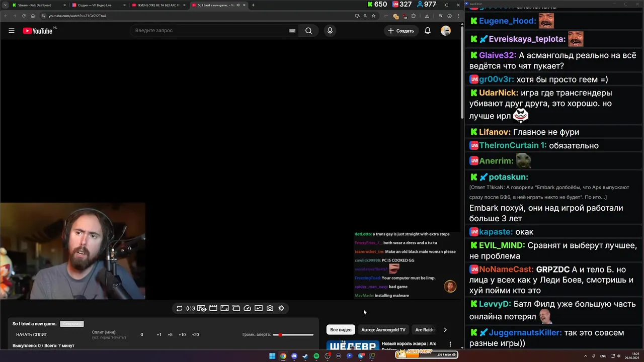Add +20 minutes to split
644x362 pixels.
[x=195, y=334]
